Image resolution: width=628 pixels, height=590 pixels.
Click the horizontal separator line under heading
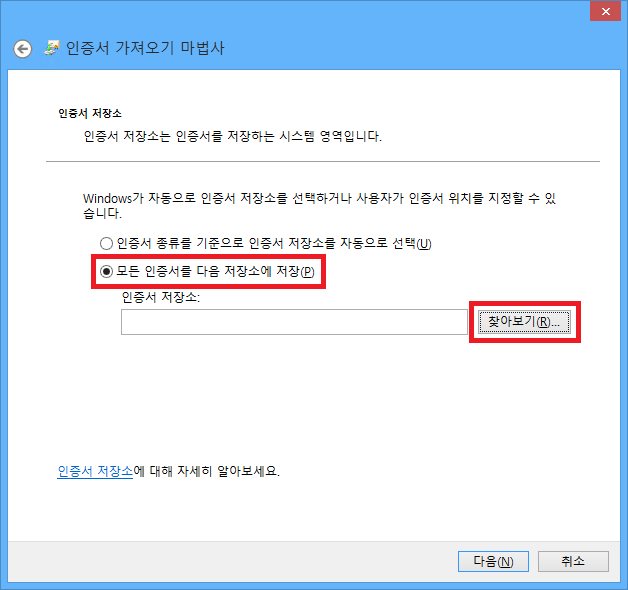322,161
